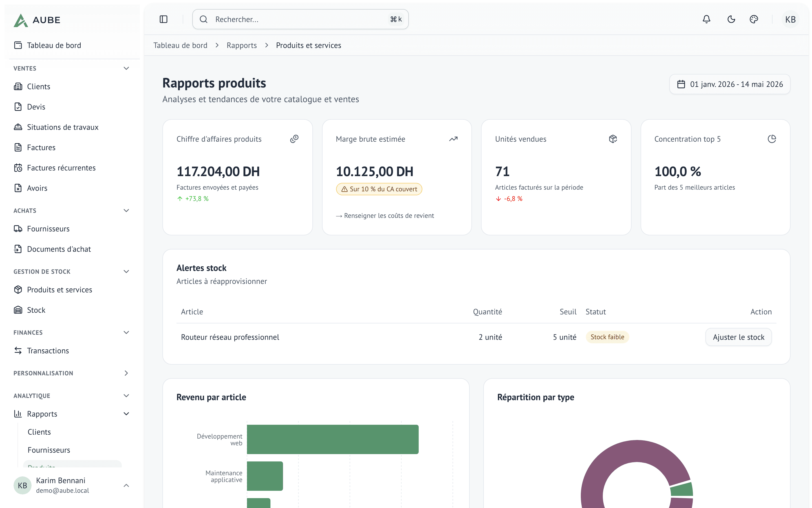
Task: Click the Maintenance applicative bar
Action: coord(265,476)
